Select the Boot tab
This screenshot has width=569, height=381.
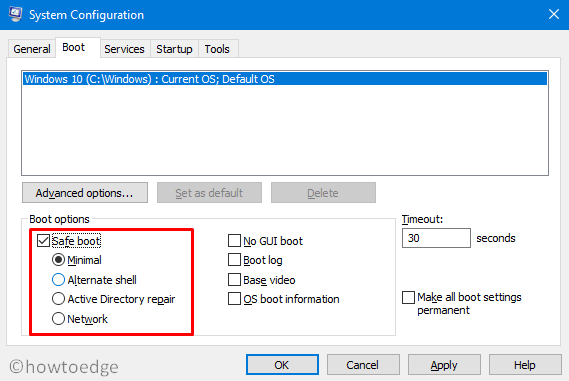click(77, 48)
